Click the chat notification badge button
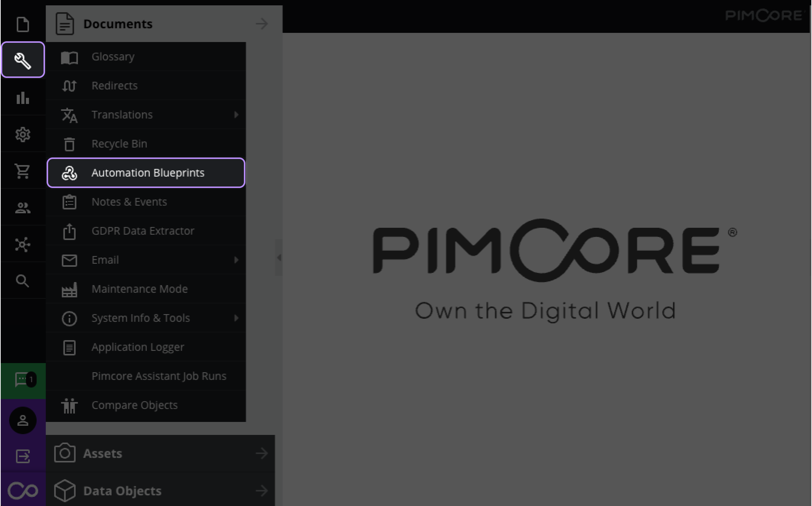 point(23,379)
